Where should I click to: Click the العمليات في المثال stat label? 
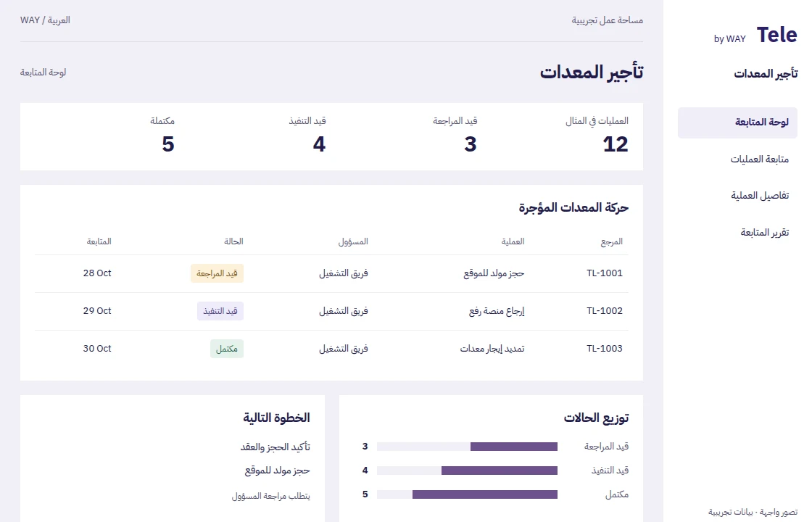point(597,121)
